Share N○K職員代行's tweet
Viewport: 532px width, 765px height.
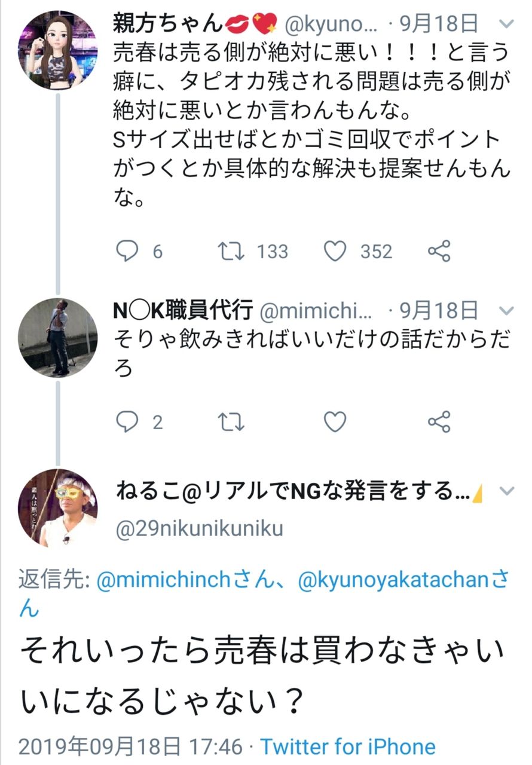(439, 423)
